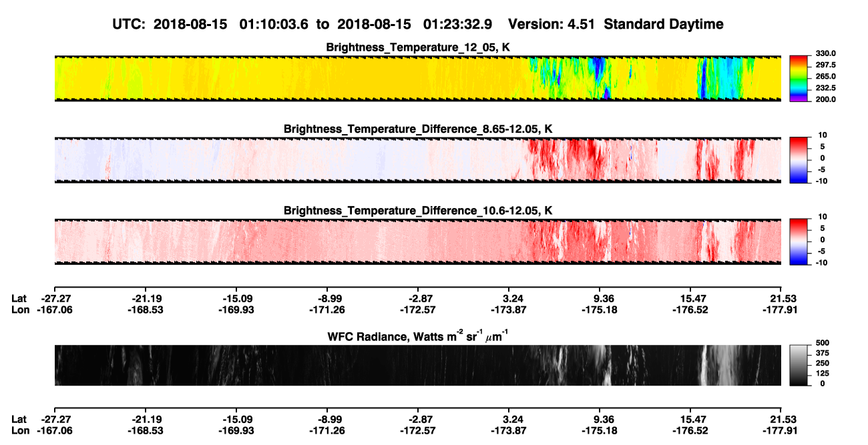Click the Brightness_Temperature_12_05 image strip

point(417,78)
